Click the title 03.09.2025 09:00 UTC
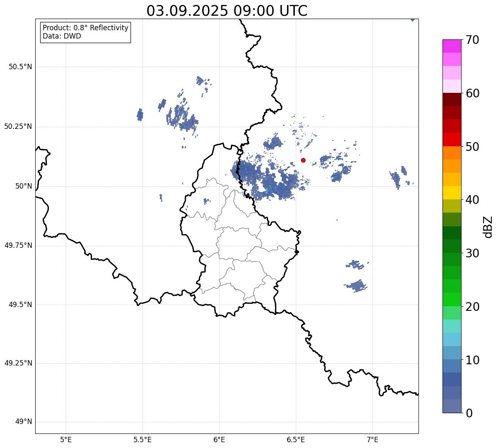The height and width of the screenshot is (448, 498). click(x=227, y=11)
